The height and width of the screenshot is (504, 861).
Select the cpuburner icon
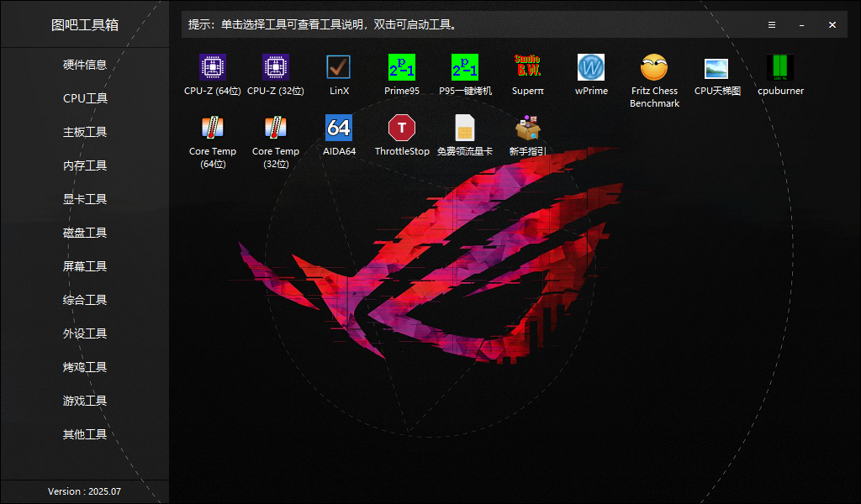click(780, 67)
